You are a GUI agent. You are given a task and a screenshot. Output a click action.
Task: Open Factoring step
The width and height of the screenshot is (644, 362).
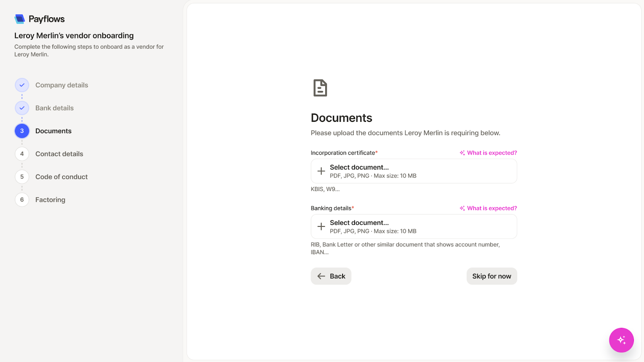tap(50, 200)
